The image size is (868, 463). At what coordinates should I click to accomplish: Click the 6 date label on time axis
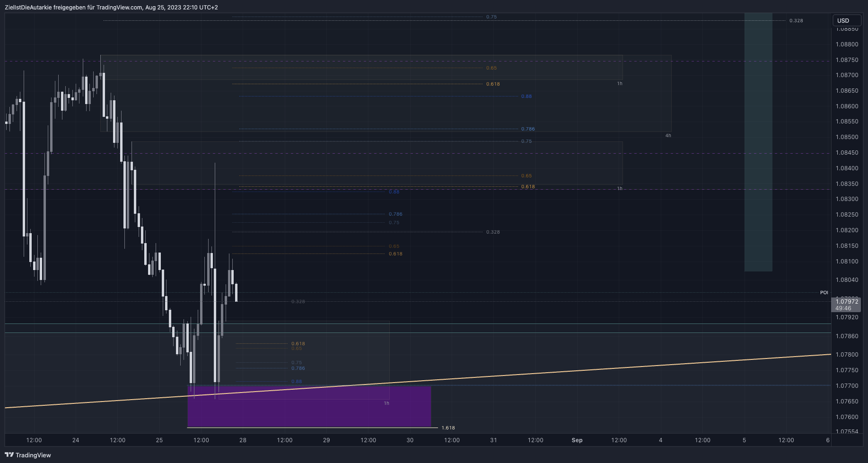pyautogui.click(x=828, y=440)
